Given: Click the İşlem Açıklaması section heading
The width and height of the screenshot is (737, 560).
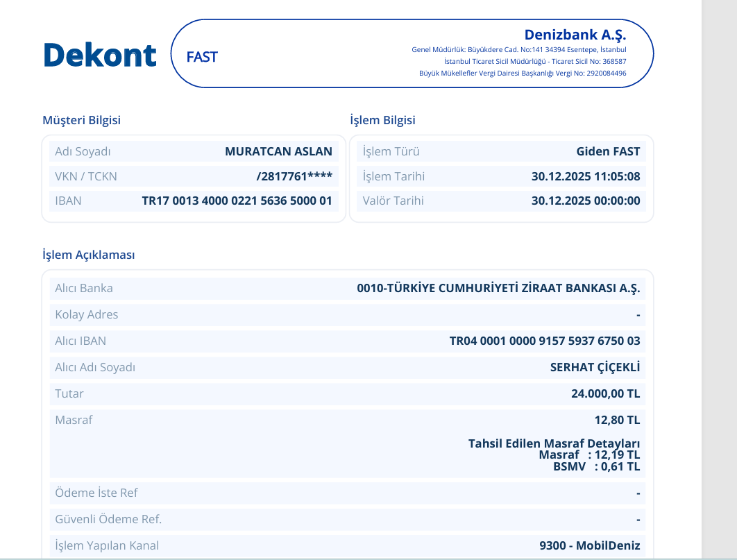Looking at the screenshot, I should click(89, 255).
